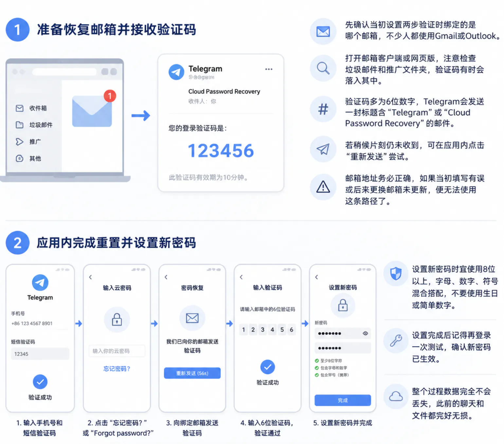Select the 推广 label in mail sidebar
This screenshot has width=504, height=444.
(x=35, y=142)
